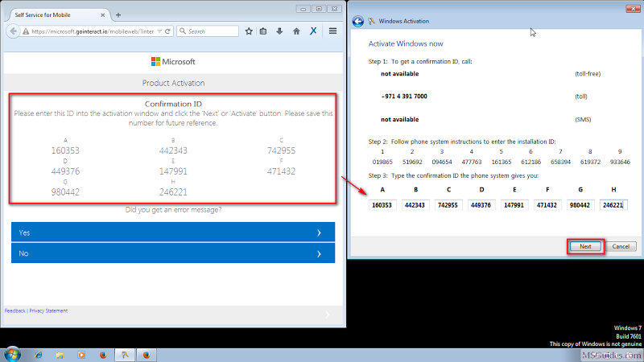Viewport: 644px width, 362px height.
Task: Click the Activate Windows now heading
Action: coord(406,43)
